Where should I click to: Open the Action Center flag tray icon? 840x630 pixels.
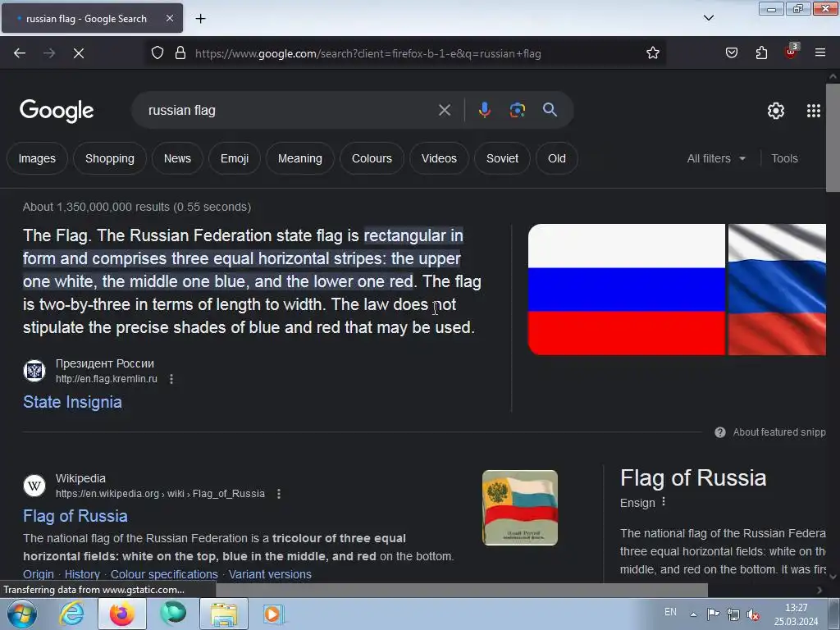pyautogui.click(x=713, y=614)
